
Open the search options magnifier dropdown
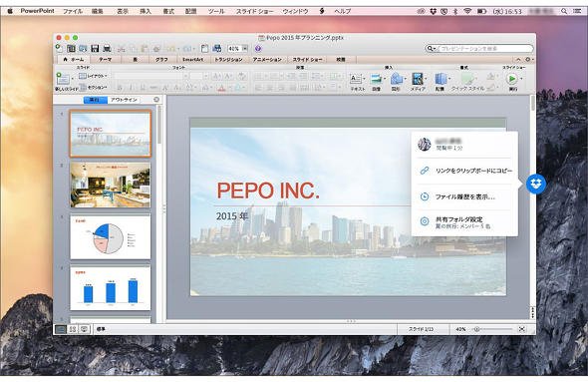(432, 49)
